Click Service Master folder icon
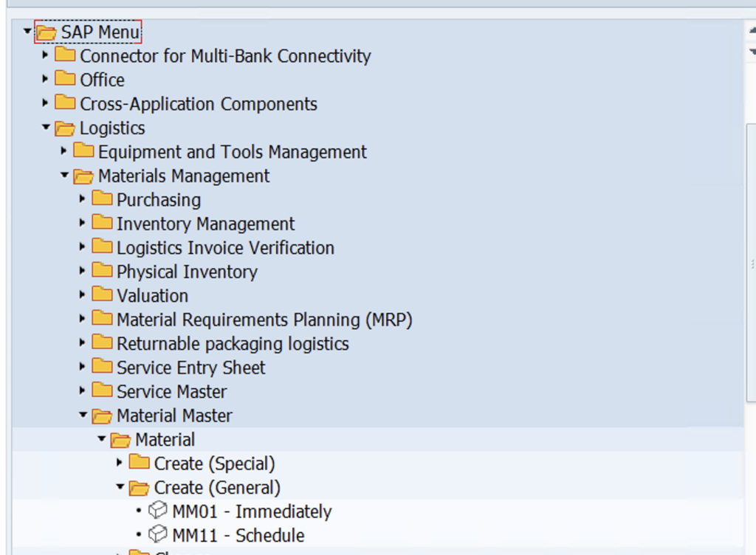 pyautogui.click(x=102, y=390)
